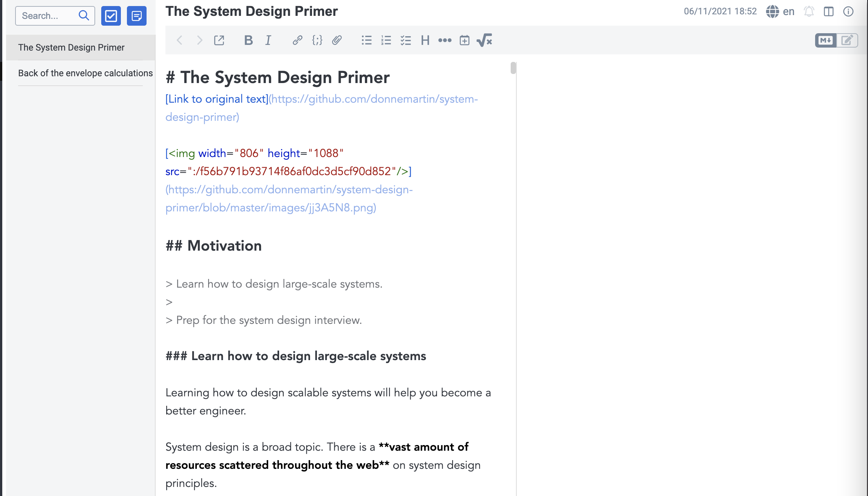Insert horizontal rule via three dots
Image resolution: width=868 pixels, height=496 pixels.
[445, 40]
